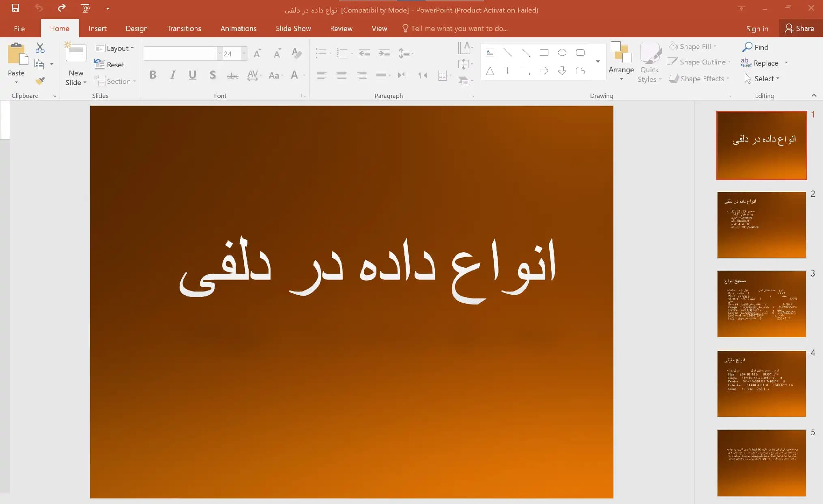Open the File menu tab

[x=19, y=28]
